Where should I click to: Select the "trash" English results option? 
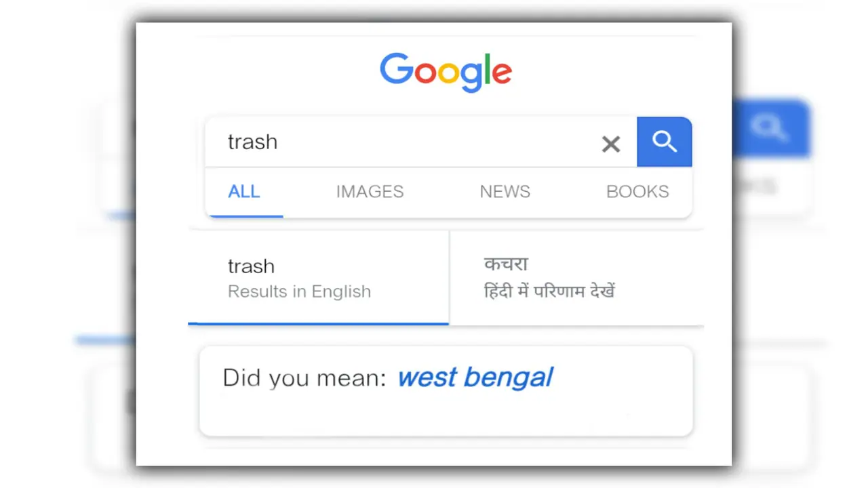(252, 266)
